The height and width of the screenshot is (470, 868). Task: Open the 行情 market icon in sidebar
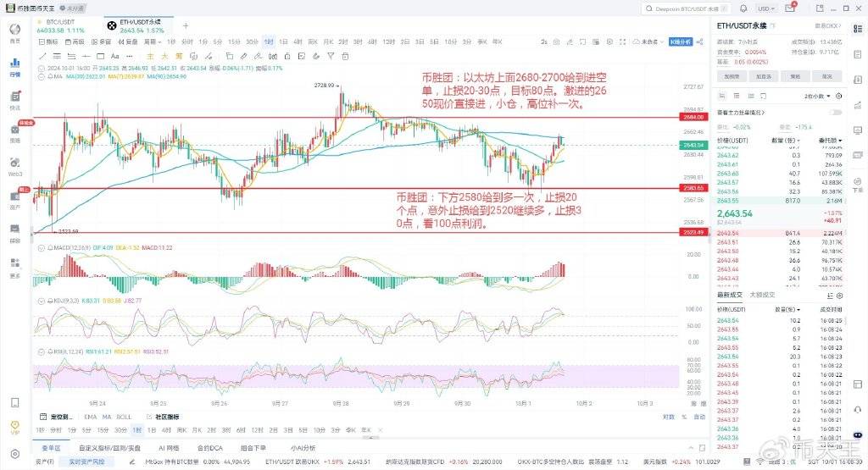tap(15, 64)
